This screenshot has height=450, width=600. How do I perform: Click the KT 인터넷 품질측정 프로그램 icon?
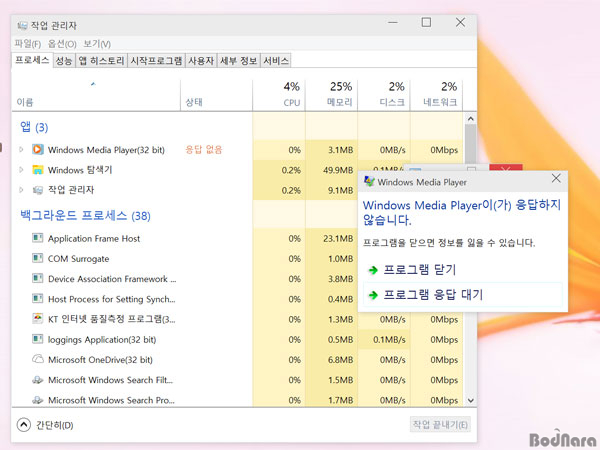pos(37,319)
